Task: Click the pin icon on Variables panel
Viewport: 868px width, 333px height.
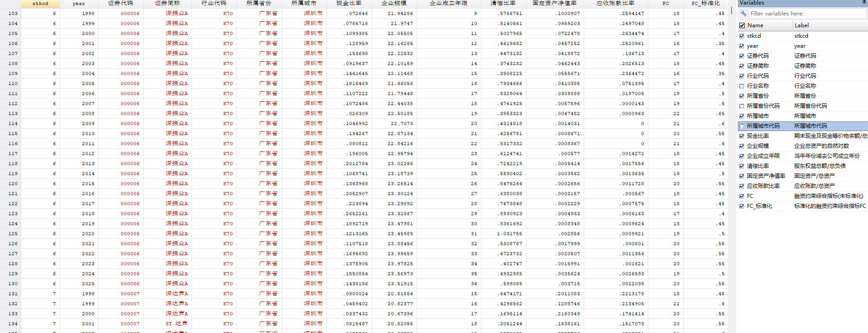Action: click(x=864, y=3)
